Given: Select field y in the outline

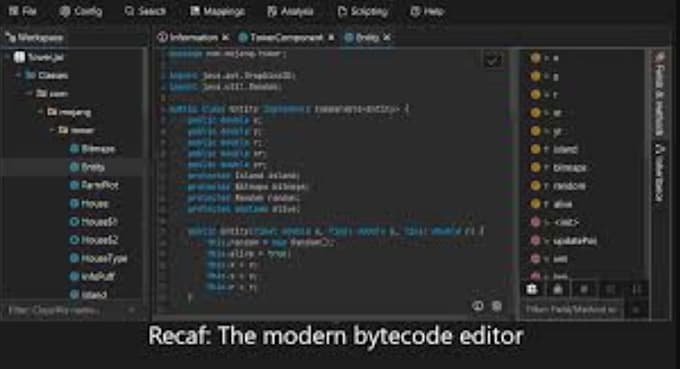Looking at the screenshot, I should pyautogui.click(x=555, y=76).
